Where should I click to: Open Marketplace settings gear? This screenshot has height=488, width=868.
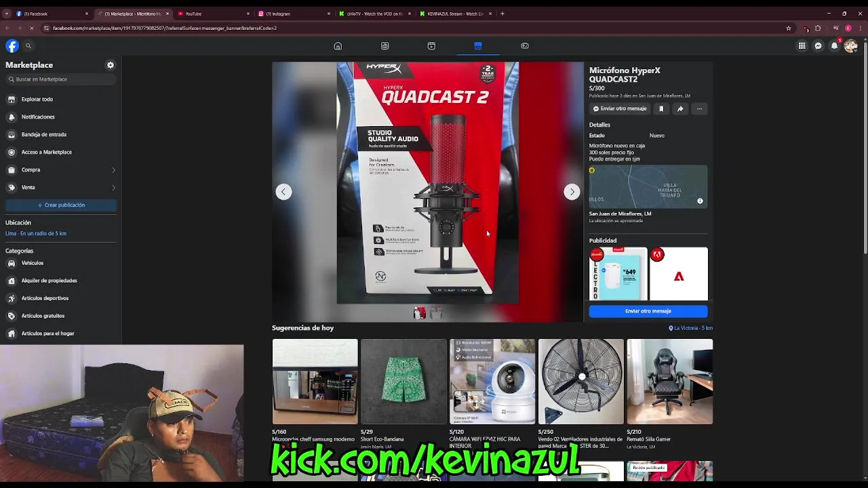[x=111, y=65]
